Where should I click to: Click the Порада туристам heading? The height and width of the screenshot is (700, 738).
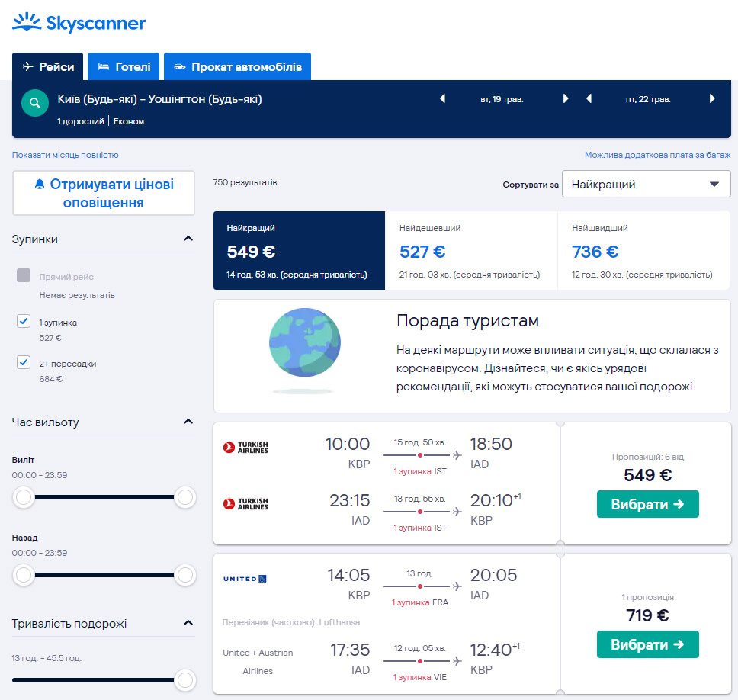tap(467, 320)
